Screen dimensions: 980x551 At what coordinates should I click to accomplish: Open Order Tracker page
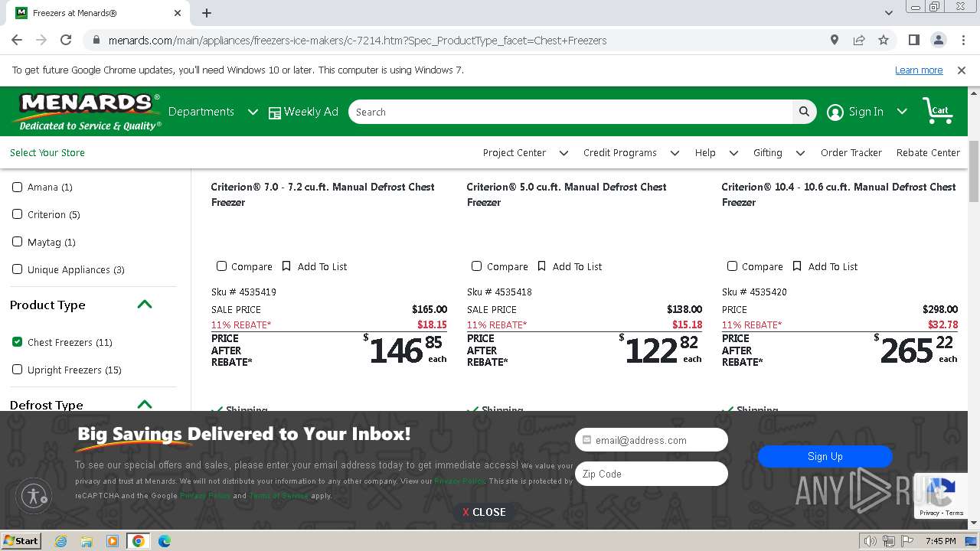(x=851, y=152)
